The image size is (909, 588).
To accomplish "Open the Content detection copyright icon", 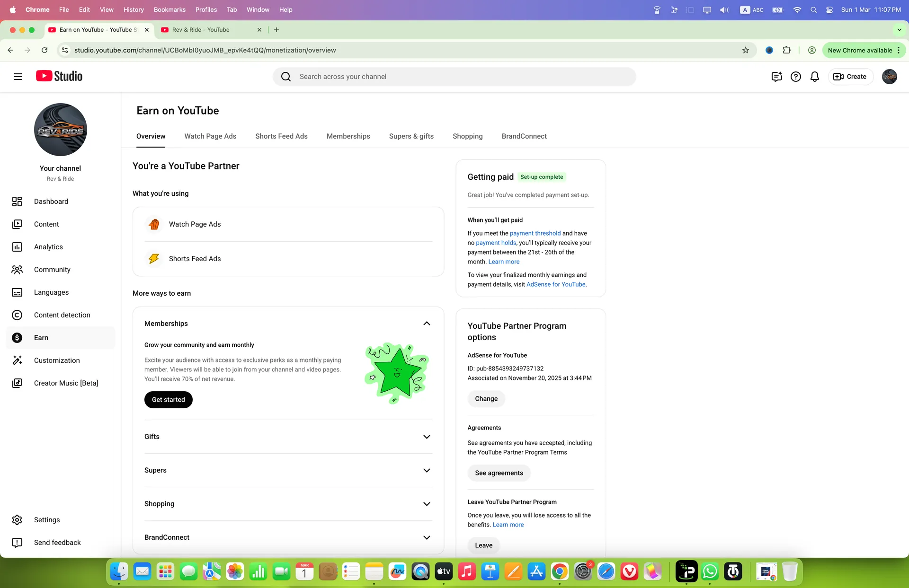I will 17,315.
